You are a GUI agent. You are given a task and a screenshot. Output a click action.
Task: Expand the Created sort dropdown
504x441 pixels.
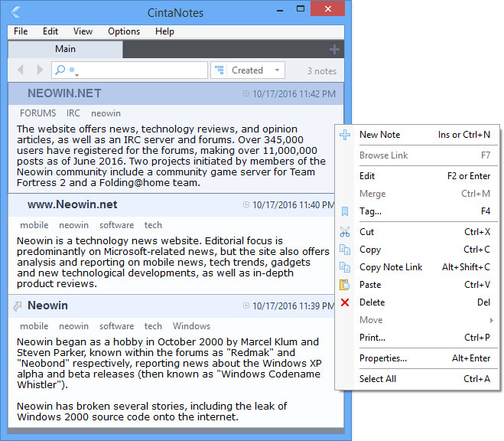277,70
